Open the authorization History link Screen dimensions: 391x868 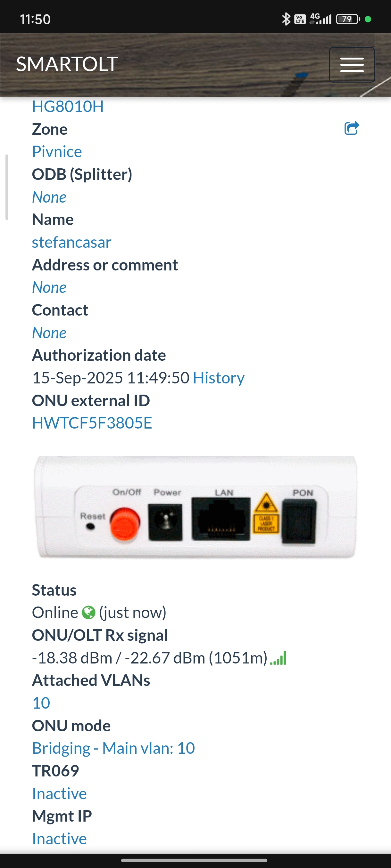coord(219,378)
